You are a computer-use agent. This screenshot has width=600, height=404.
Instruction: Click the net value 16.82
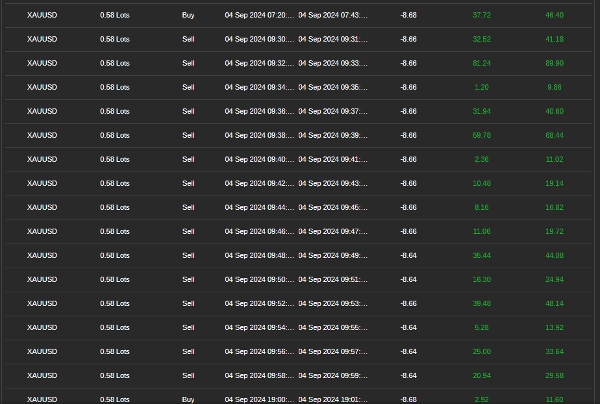554,207
